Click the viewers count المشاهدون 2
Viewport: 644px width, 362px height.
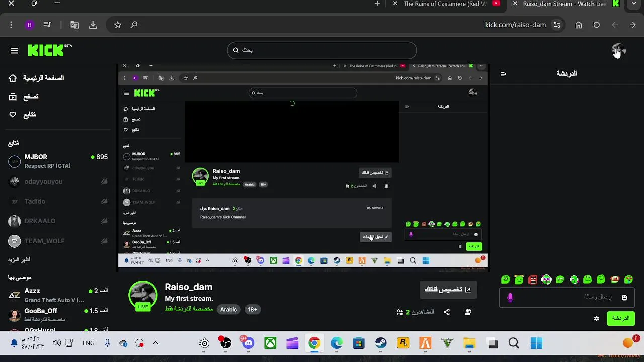click(x=416, y=312)
